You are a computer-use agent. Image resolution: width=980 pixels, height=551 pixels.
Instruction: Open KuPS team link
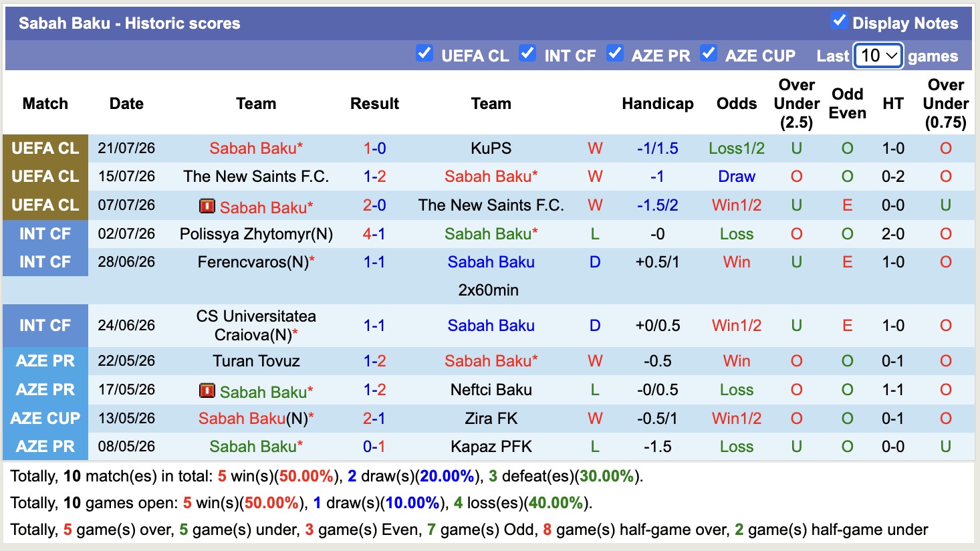[491, 148]
